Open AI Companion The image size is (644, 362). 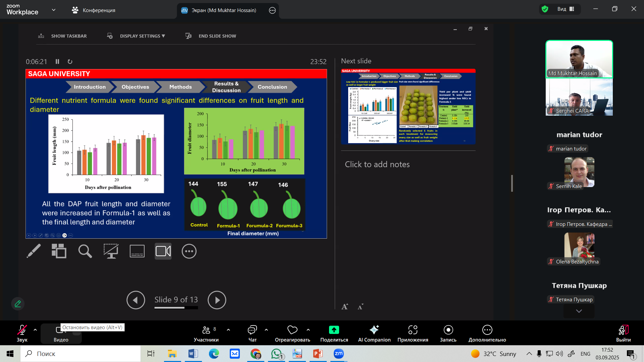point(374,334)
